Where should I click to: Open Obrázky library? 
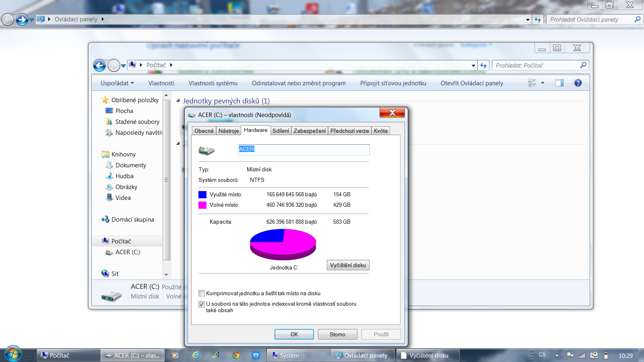tap(126, 187)
